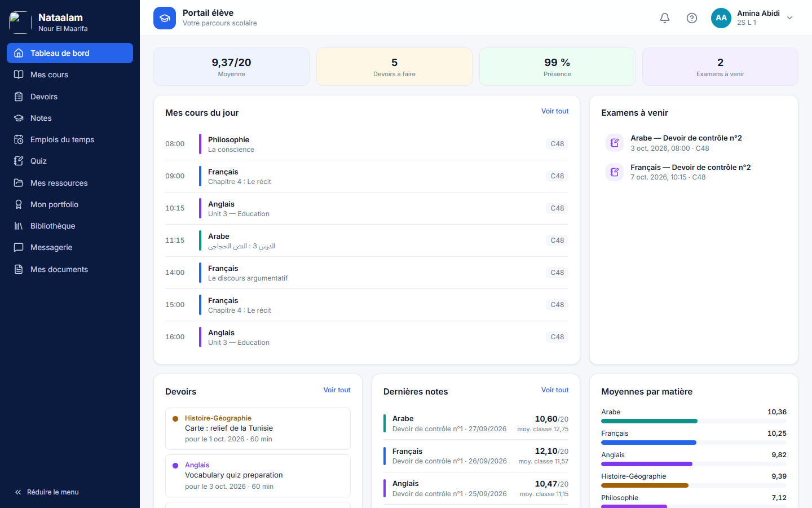View Mon portfolio
812x508 pixels.
point(70,204)
